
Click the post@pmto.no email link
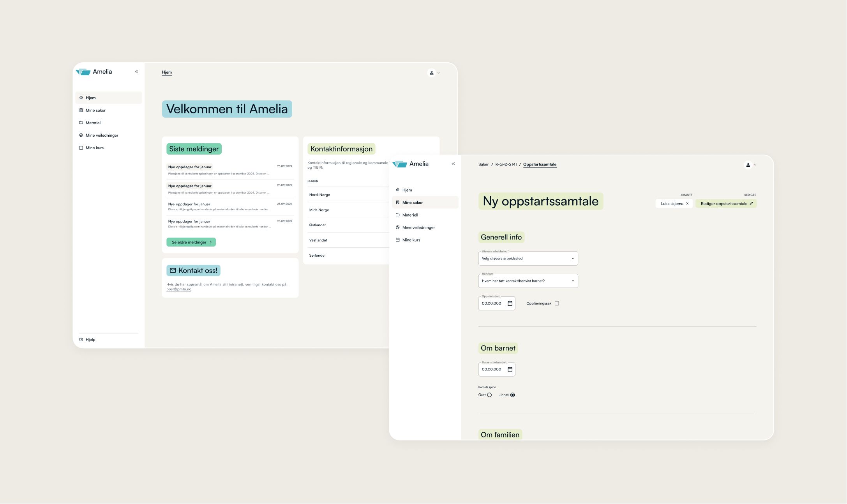click(x=179, y=289)
